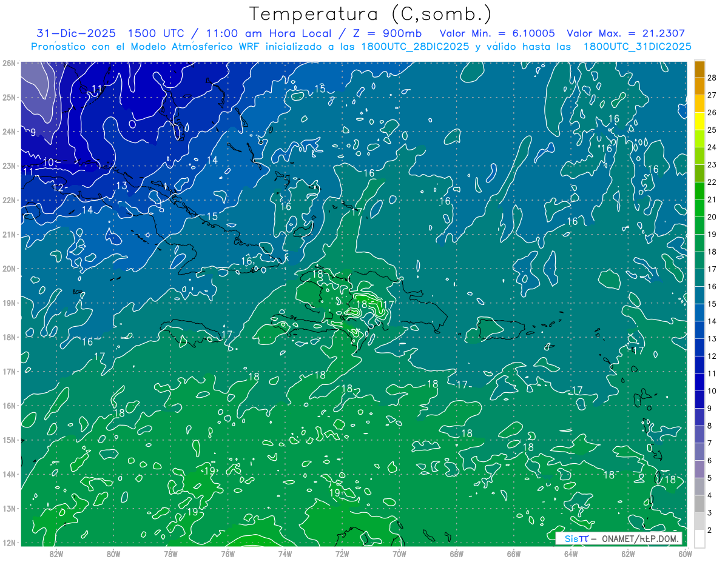Click the "26N" latitude axis label
Image resolution: width=728 pixels, height=562 pixels.
click(8, 63)
